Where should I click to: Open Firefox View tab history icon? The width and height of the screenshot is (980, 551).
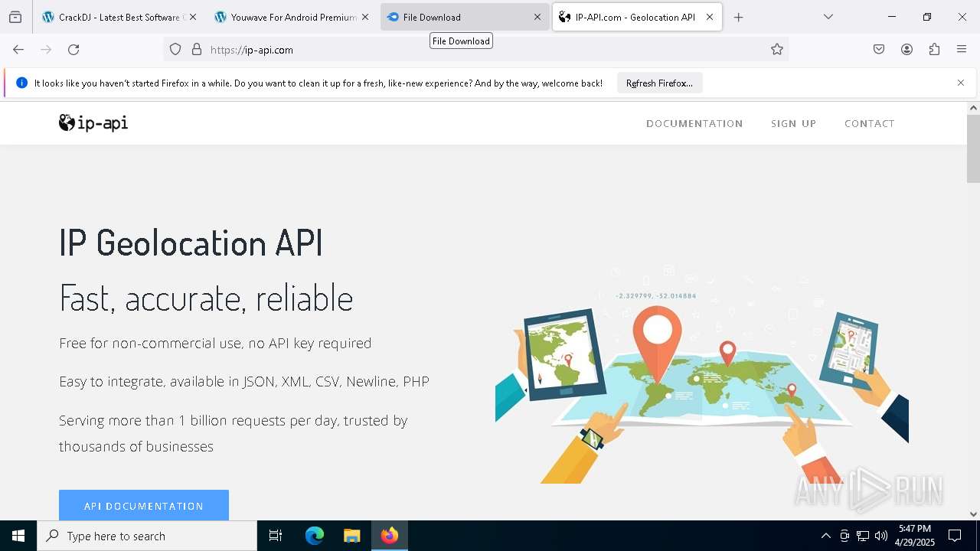(15, 17)
